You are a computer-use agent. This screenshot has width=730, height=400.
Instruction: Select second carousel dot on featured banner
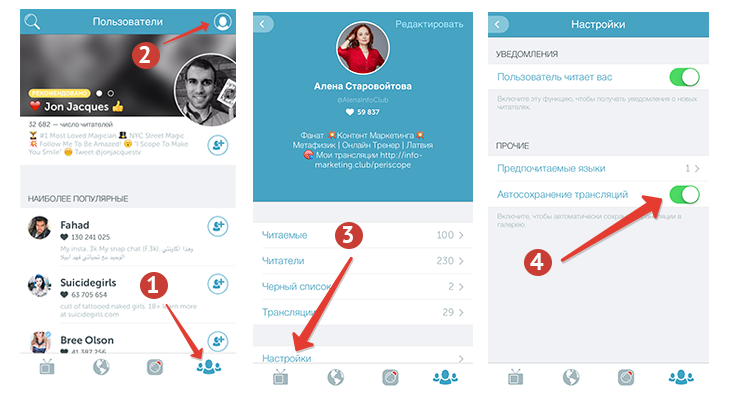(x=111, y=93)
